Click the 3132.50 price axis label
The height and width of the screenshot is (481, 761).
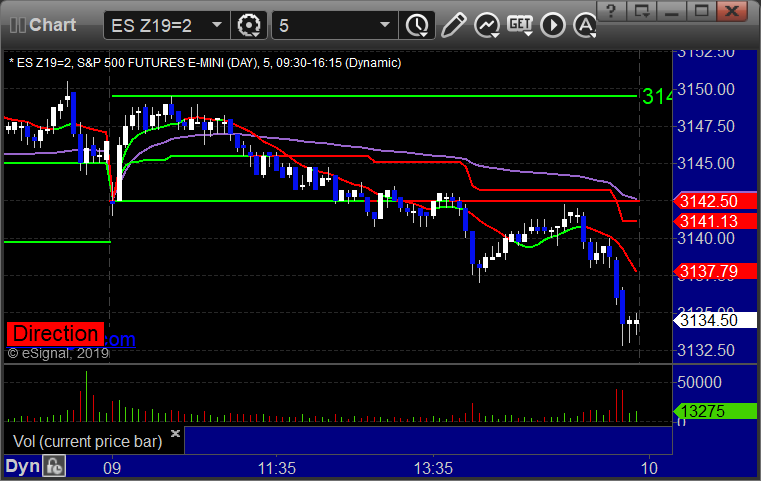pyautogui.click(x=706, y=350)
